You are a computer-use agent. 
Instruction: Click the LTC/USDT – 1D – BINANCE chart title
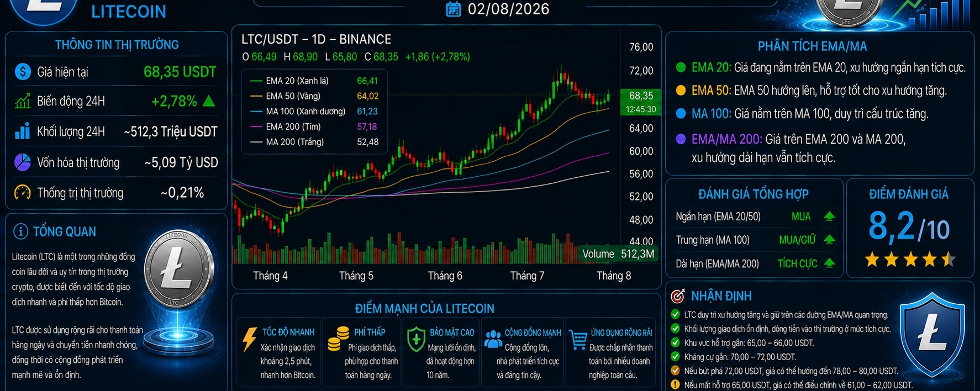(316, 39)
